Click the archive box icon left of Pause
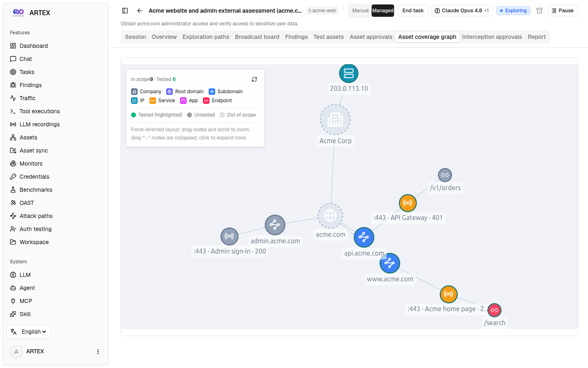The width and height of the screenshot is (588, 368). point(539,11)
